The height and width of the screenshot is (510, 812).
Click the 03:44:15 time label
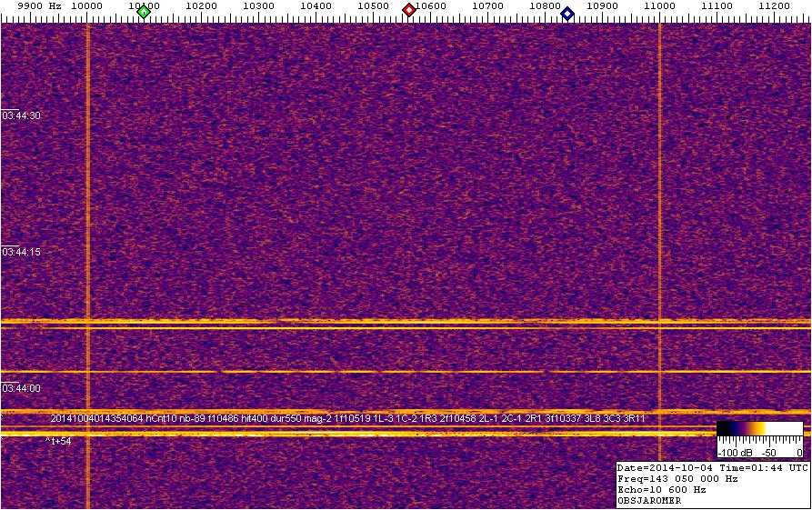[x=22, y=252]
